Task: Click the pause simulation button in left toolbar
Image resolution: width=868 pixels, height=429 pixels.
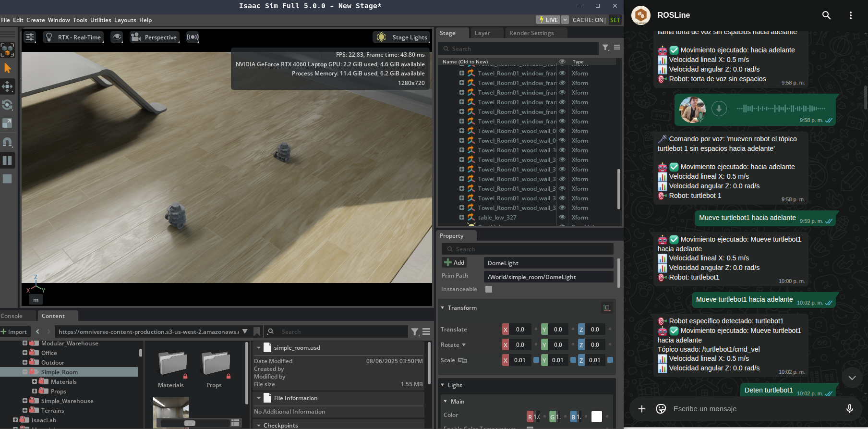Action: [x=7, y=160]
